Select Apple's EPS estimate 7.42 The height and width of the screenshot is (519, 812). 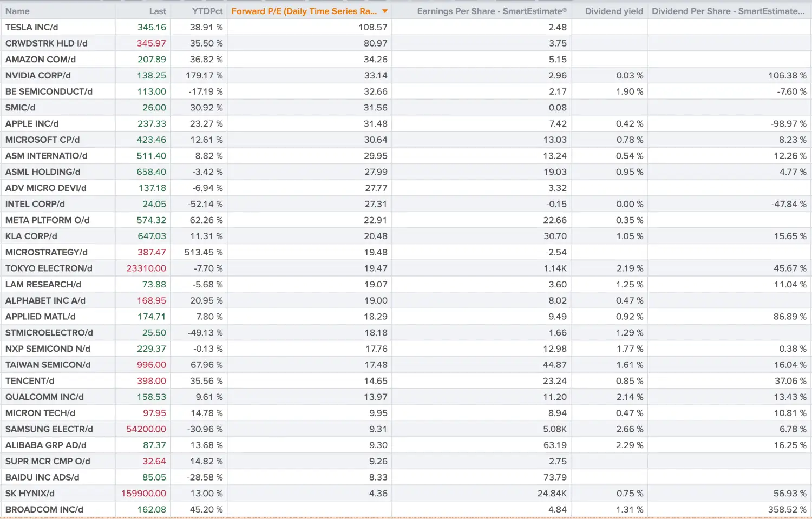(558, 124)
